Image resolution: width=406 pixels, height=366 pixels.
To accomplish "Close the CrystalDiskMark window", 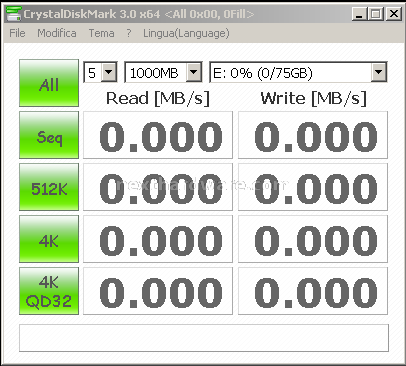I will click(x=394, y=14).
